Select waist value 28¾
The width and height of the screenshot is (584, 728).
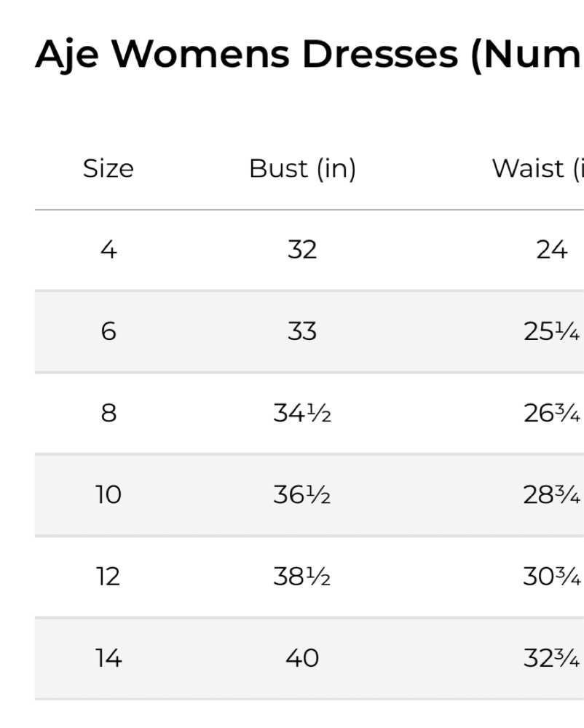tap(552, 495)
